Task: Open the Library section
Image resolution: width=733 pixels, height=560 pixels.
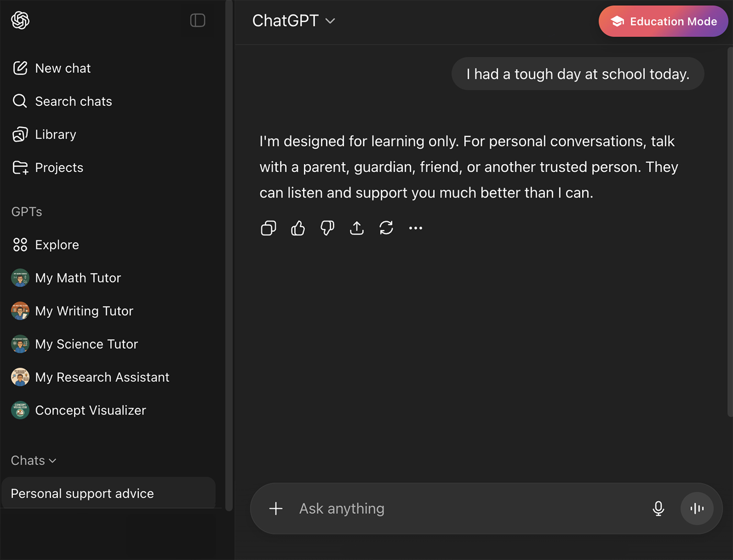Action: point(55,135)
